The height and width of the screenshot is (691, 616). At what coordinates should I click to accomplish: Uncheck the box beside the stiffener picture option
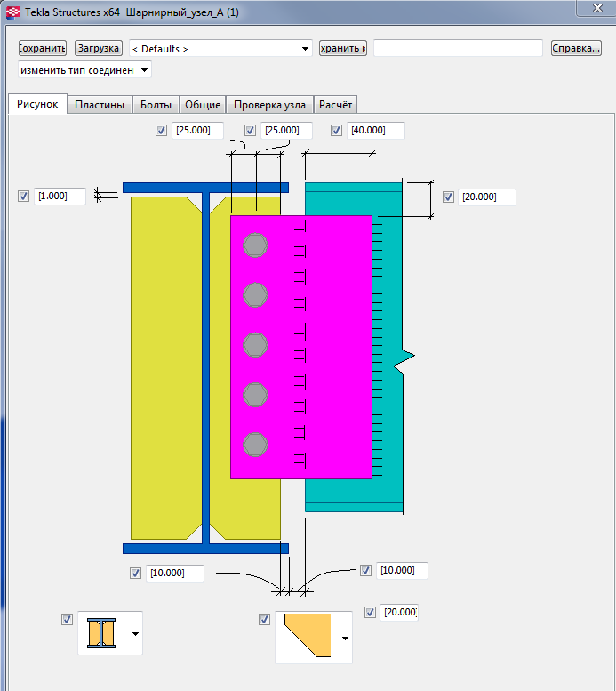tap(67, 619)
